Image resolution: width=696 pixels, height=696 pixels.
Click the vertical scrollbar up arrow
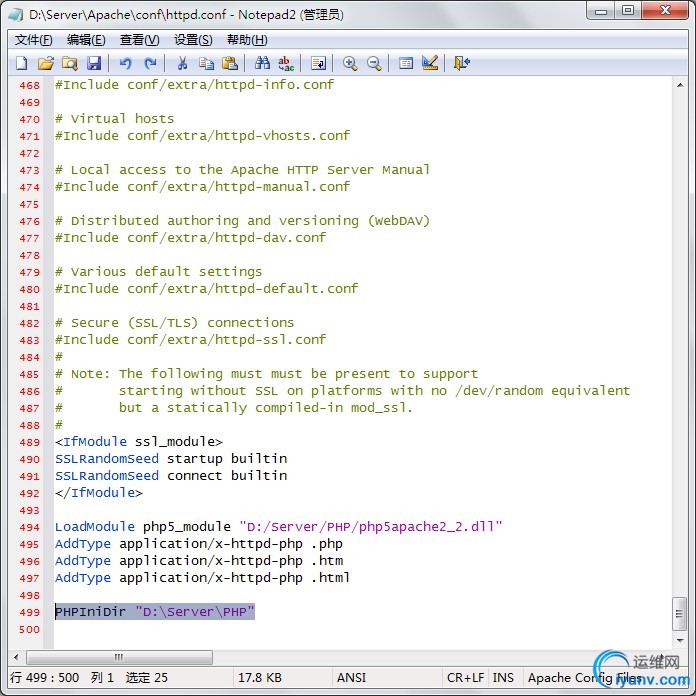click(x=680, y=85)
